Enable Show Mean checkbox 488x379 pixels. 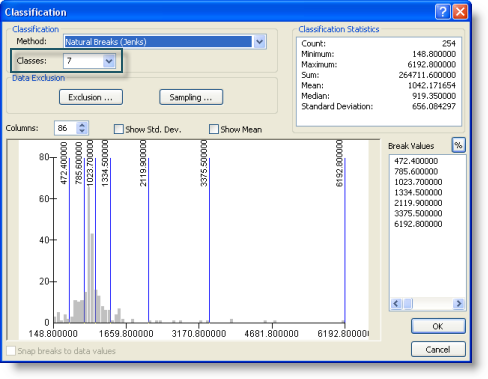coord(214,129)
